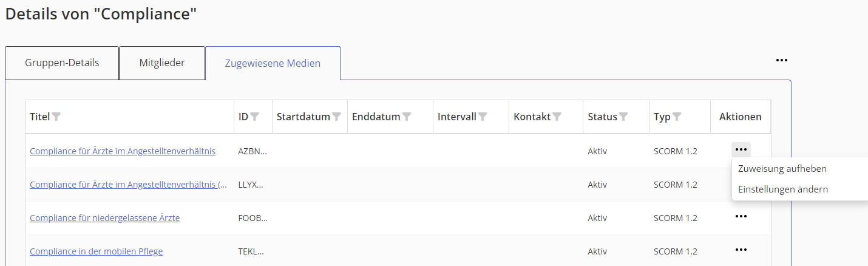This screenshot has width=868, height=266.
Task: Click the filter icon next to Typ
Action: [677, 117]
